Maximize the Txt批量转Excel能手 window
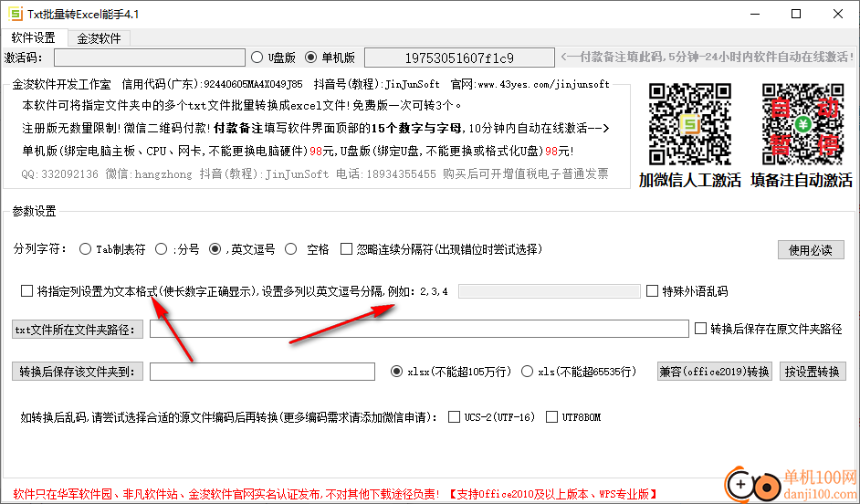Screen dimensions: 860x504 796,15
